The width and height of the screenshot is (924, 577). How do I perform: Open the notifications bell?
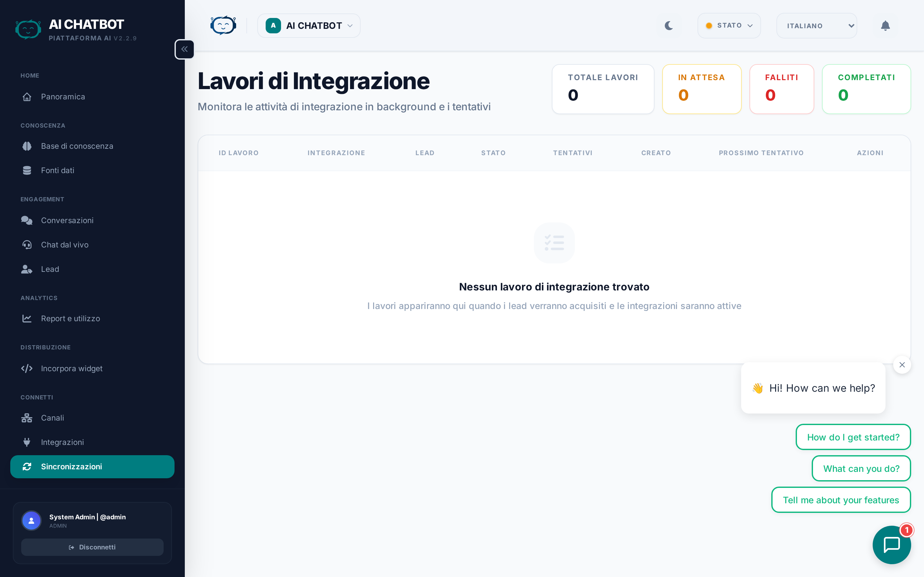[885, 26]
